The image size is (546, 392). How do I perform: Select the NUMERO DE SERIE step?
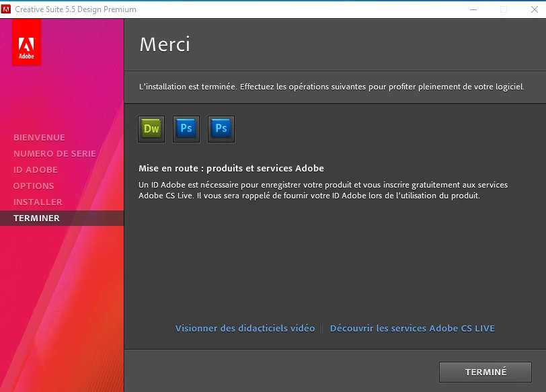pyautogui.click(x=54, y=153)
